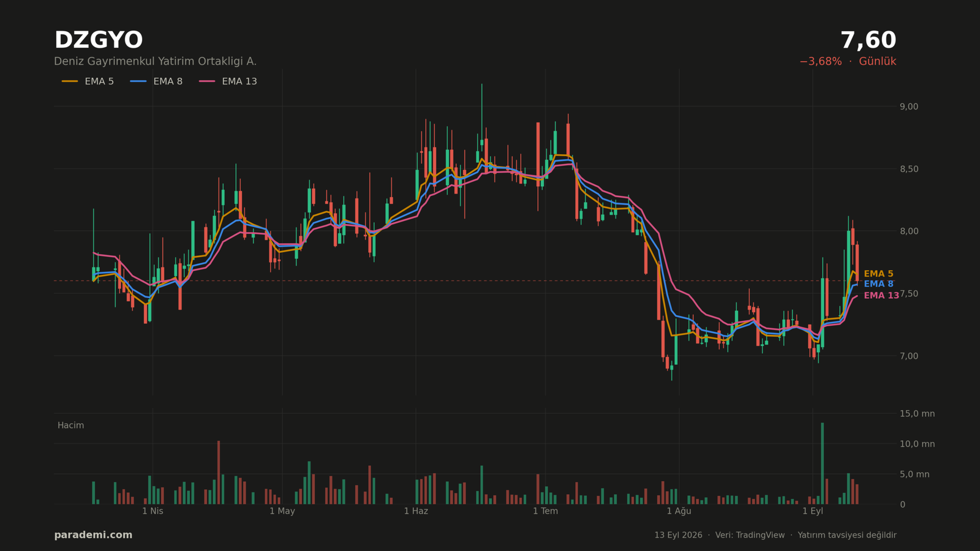Click the 0 volume axis label

tap(902, 504)
